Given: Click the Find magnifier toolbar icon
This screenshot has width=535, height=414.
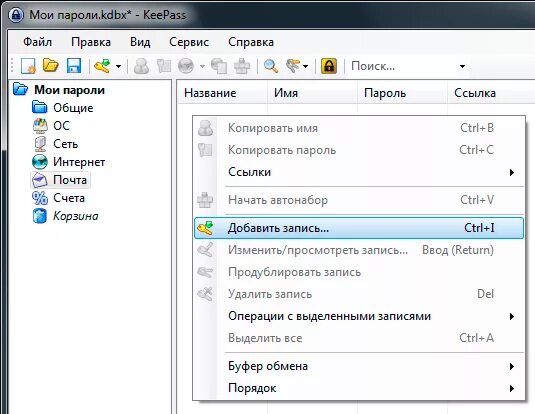Looking at the screenshot, I should tap(271, 66).
